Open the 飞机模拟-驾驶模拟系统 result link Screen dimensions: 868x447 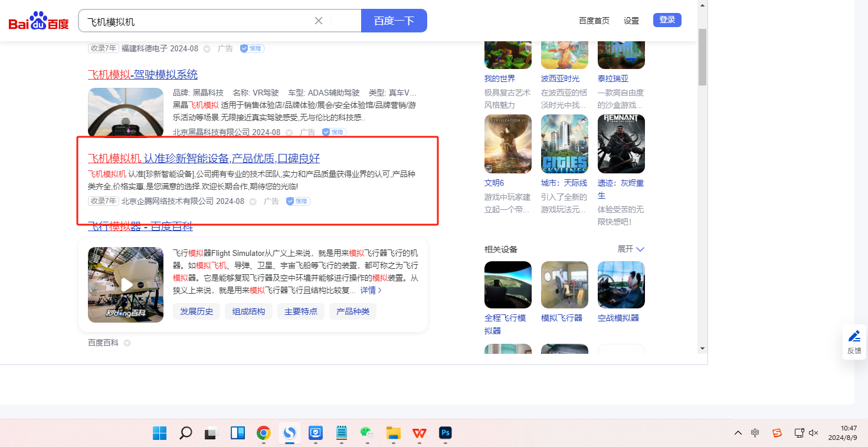pos(143,75)
